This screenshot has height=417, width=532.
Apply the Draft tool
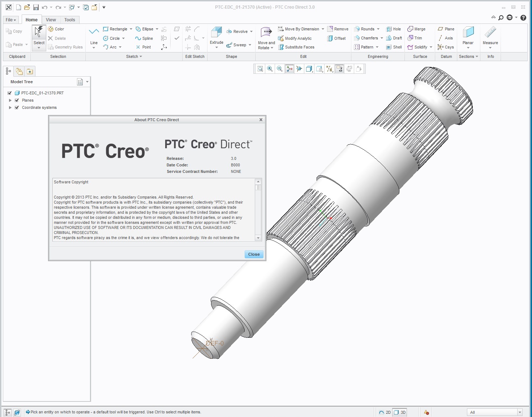coord(394,38)
